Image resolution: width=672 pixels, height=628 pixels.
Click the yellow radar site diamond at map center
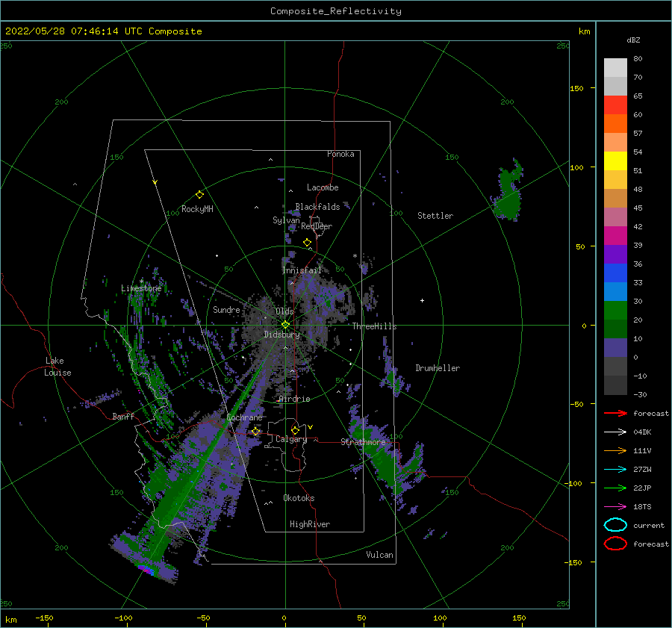pos(285,325)
